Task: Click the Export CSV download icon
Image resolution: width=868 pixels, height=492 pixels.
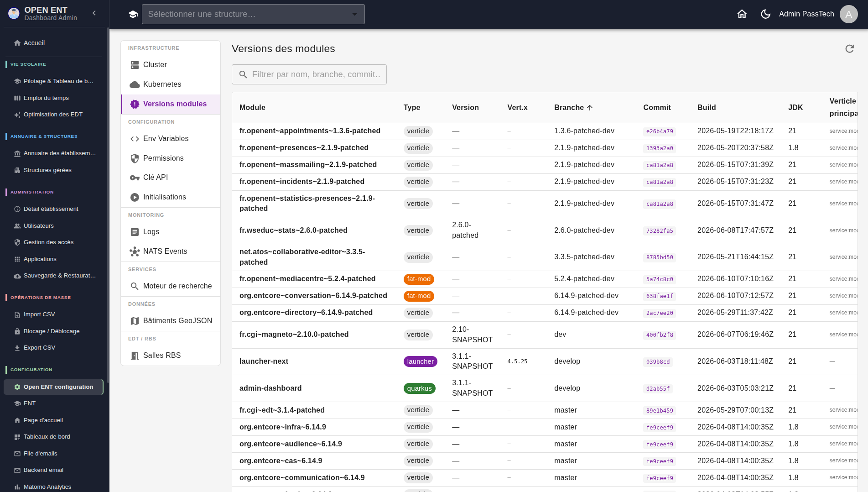Action: click(17, 348)
